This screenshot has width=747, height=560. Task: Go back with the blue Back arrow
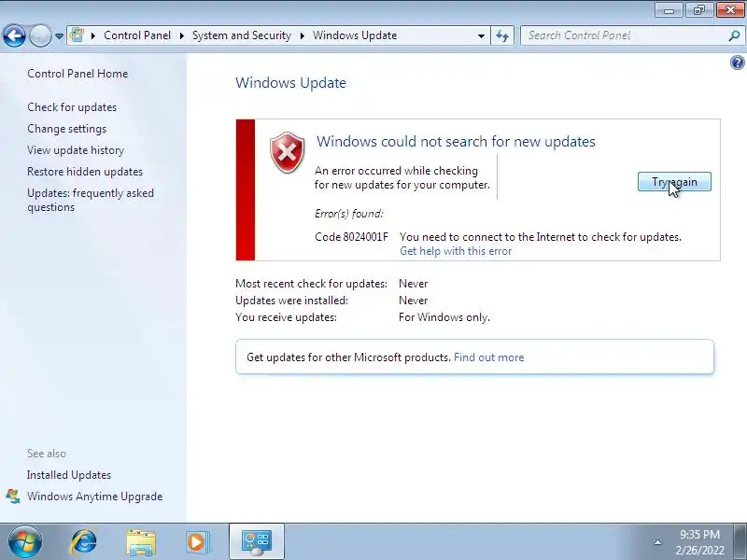click(x=14, y=35)
